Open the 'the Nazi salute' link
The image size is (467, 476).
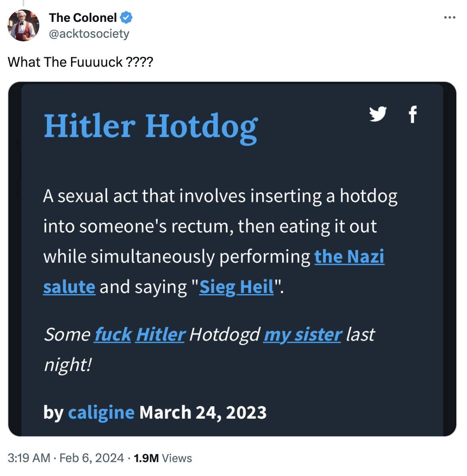point(349,257)
